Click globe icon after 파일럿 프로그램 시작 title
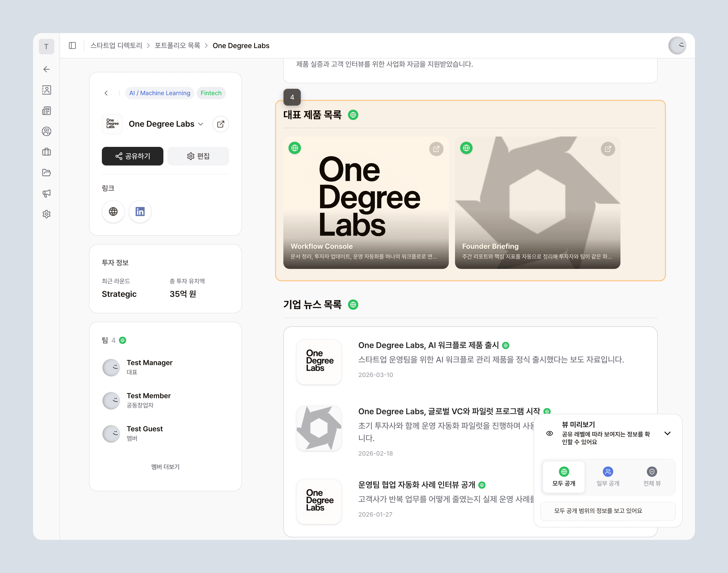The image size is (728, 573). [x=547, y=412]
